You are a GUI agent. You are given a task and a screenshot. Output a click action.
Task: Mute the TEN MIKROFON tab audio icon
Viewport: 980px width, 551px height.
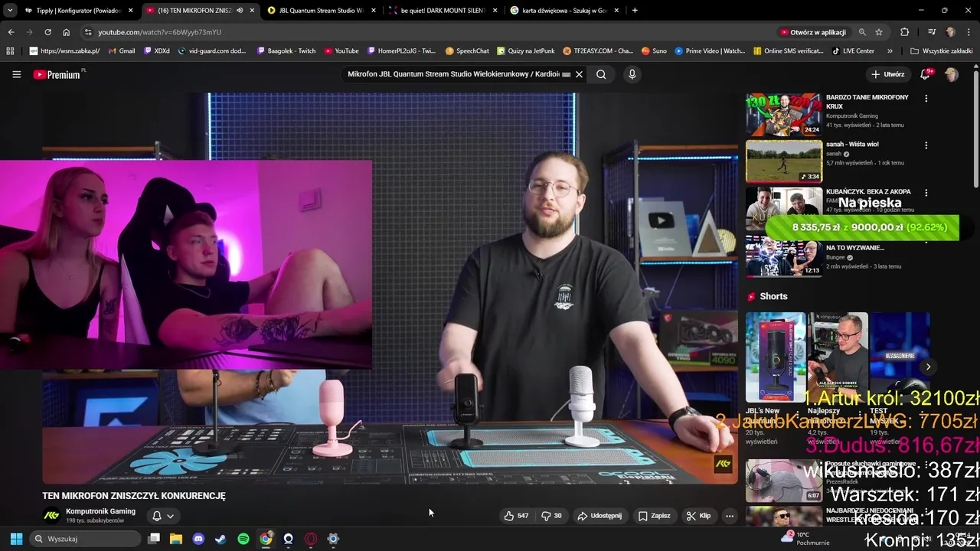[240, 11]
